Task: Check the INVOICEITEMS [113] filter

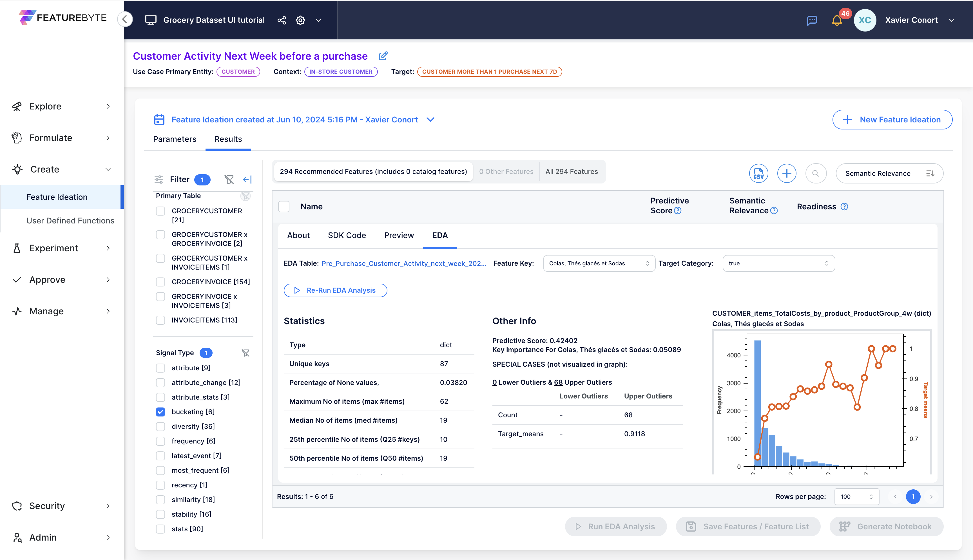Action: click(x=160, y=320)
